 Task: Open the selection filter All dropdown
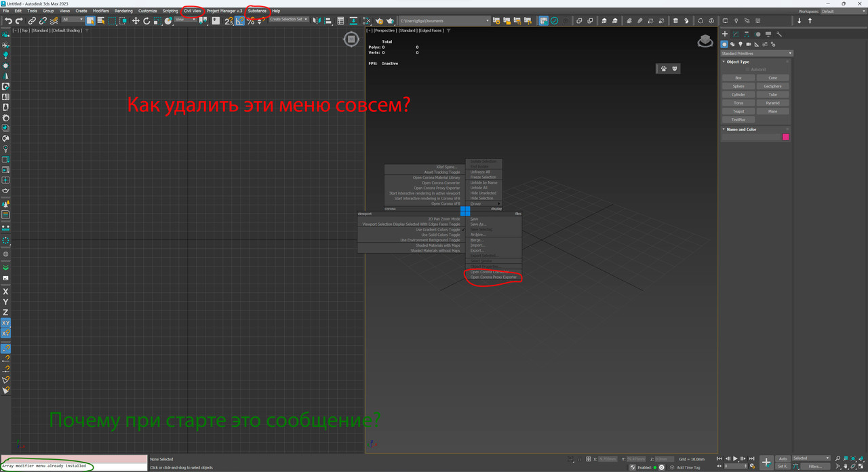coord(73,20)
